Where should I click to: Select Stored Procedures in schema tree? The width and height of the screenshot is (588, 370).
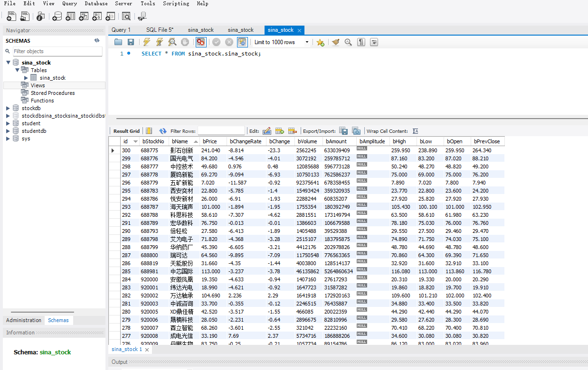pyautogui.click(x=53, y=93)
